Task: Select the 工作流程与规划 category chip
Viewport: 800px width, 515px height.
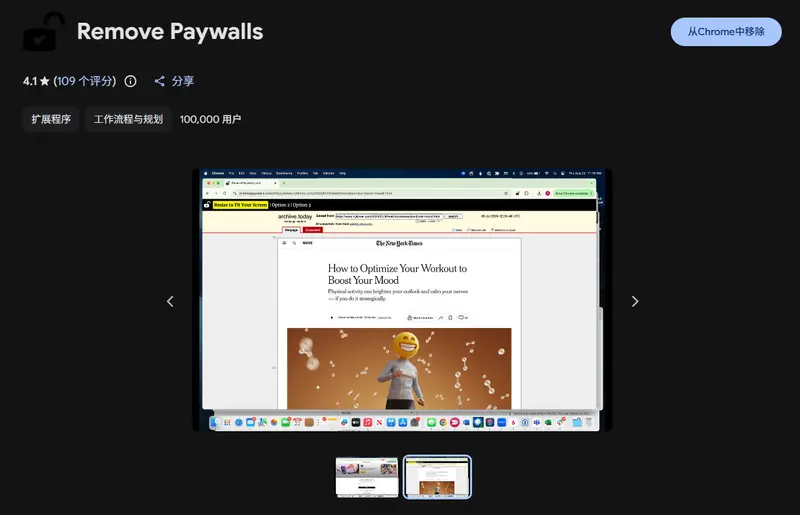Action: 128,119
